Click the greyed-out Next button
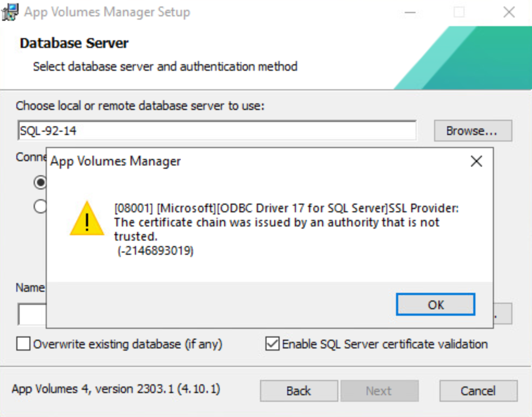This screenshot has height=417, width=532. click(x=379, y=391)
